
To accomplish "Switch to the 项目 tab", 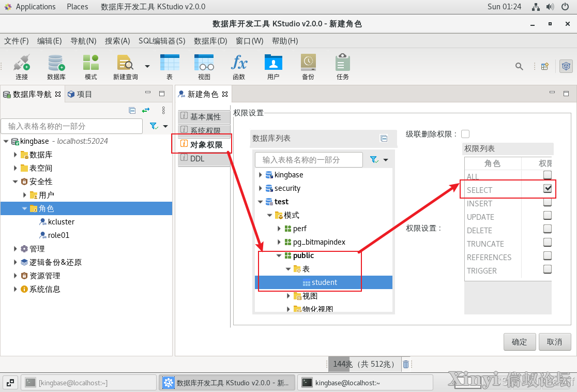I will [x=80, y=94].
